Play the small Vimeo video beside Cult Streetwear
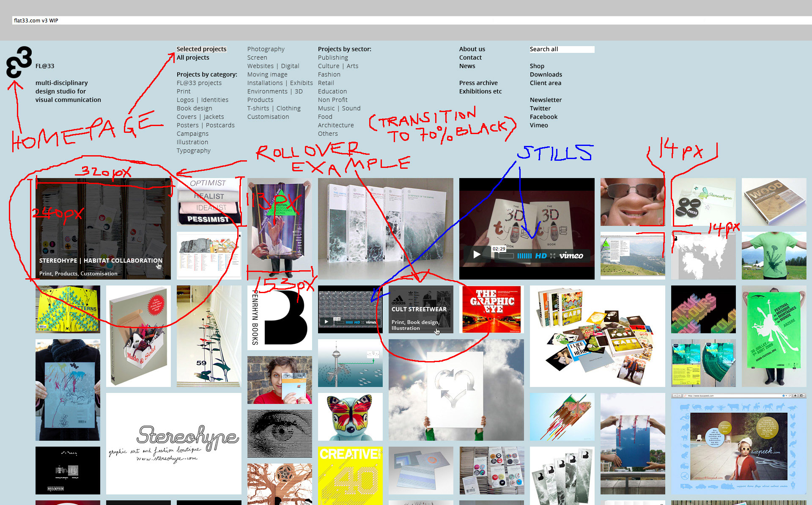The width and height of the screenshot is (812, 505). pos(326,322)
